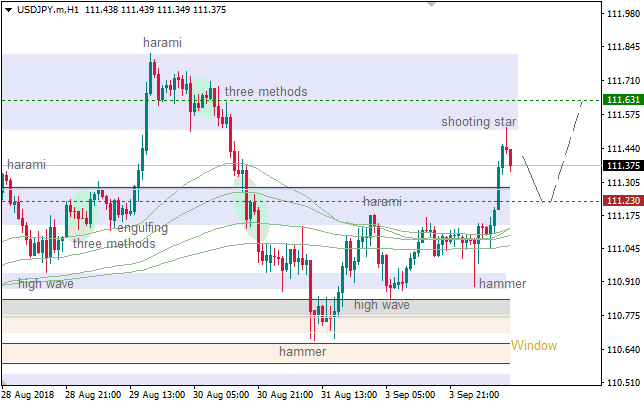The width and height of the screenshot is (644, 406).
Task: Select the green 111.631 price tag
Action: coord(623,101)
